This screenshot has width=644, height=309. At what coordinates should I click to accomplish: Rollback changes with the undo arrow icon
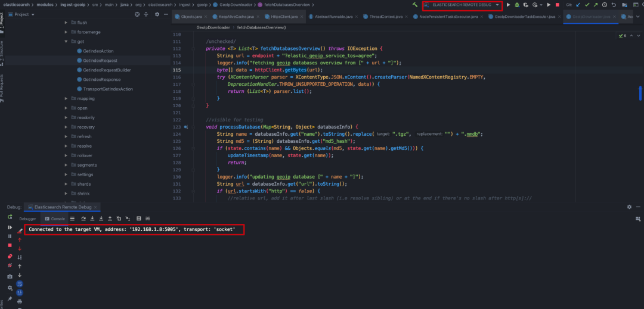click(x=614, y=5)
